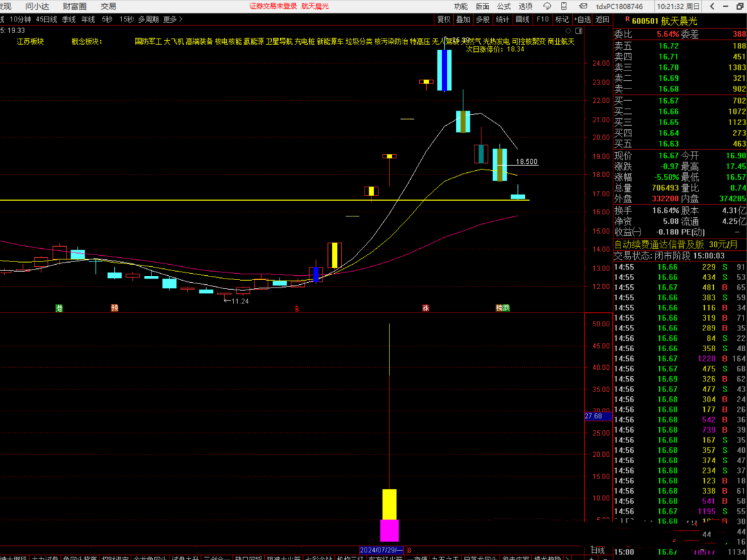747x560 pixels.
Task: Click the magenta volume bar at 2024/07/29
Action: (389, 530)
